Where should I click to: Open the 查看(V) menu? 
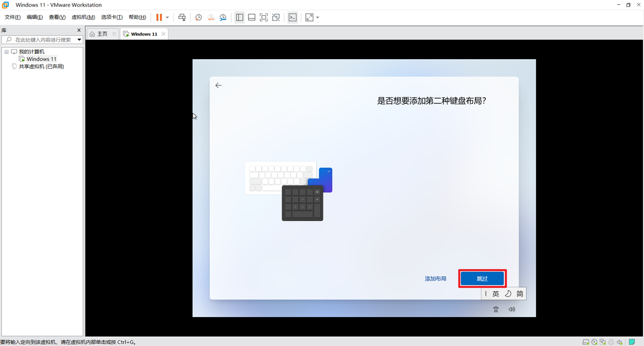click(x=57, y=17)
